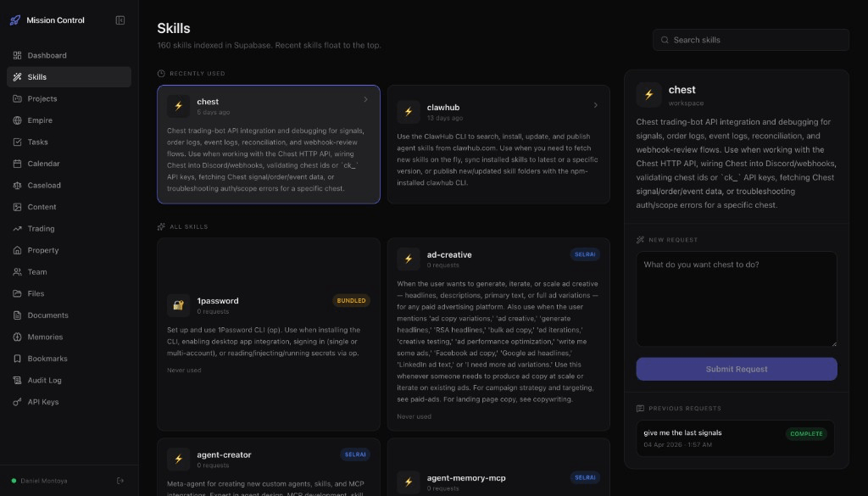This screenshot has height=496, width=868.
Task: Open the previous request give me the last signals
Action: click(x=735, y=438)
